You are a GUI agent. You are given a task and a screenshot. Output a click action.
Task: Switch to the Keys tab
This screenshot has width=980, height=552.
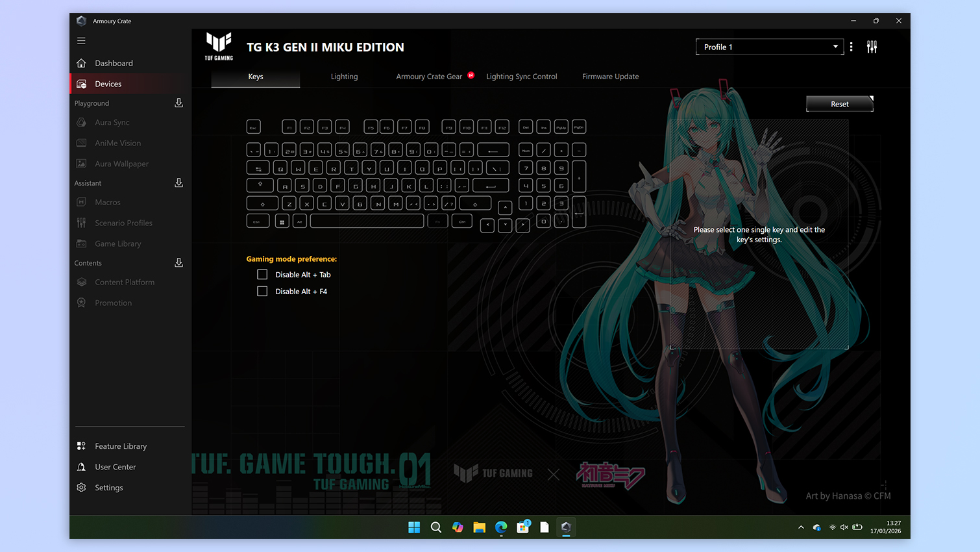pyautogui.click(x=256, y=77)
